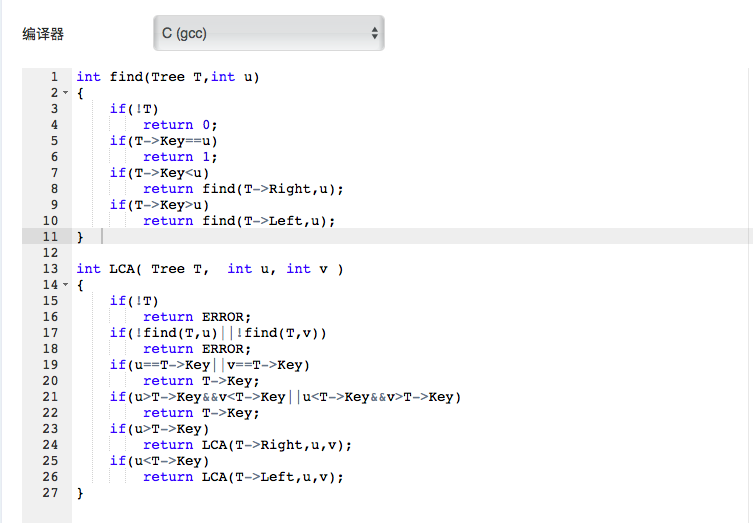Click the 编译器 label
The width and height of the screenshot is (753, 523).
43,34
